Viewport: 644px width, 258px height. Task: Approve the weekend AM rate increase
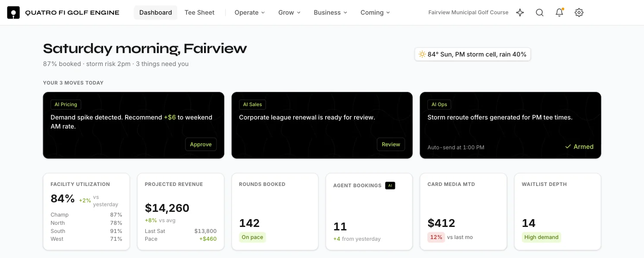[201, 144]
